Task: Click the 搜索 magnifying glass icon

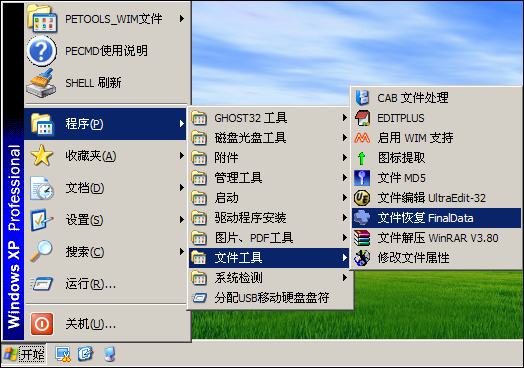Action: point(41,251)
